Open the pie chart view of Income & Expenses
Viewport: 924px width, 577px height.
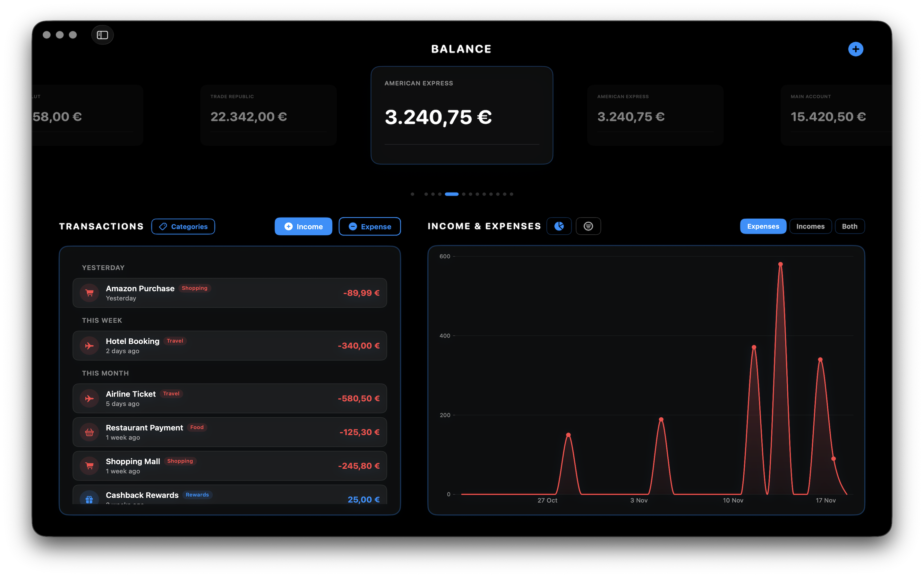tap(559, 226)
